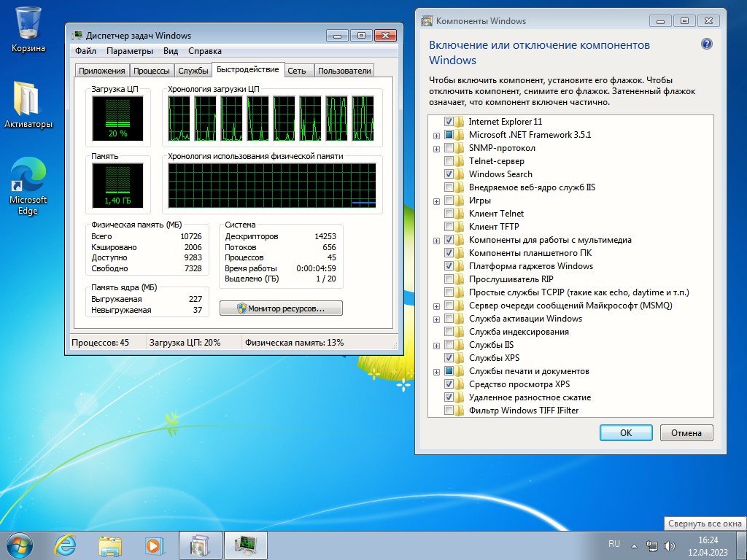This screenshot has height=560, width=747.
Task: Click the folder icon beside Internet Explorer 11
Action: pos(460,122)
